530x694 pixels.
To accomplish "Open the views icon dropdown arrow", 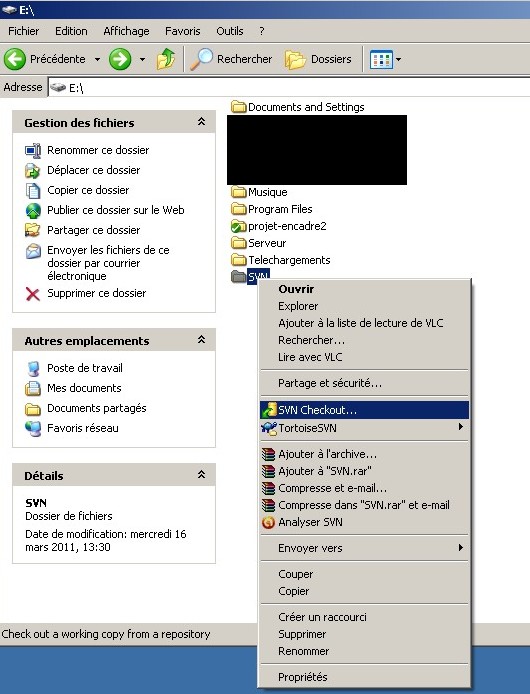I will pyautogui.click(x=398, y=59).
